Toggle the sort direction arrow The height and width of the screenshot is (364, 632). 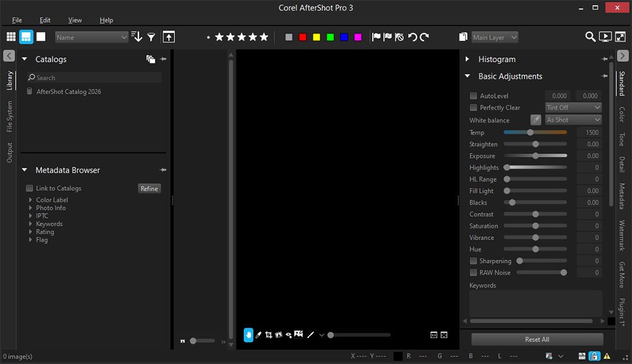click(137, 37)
